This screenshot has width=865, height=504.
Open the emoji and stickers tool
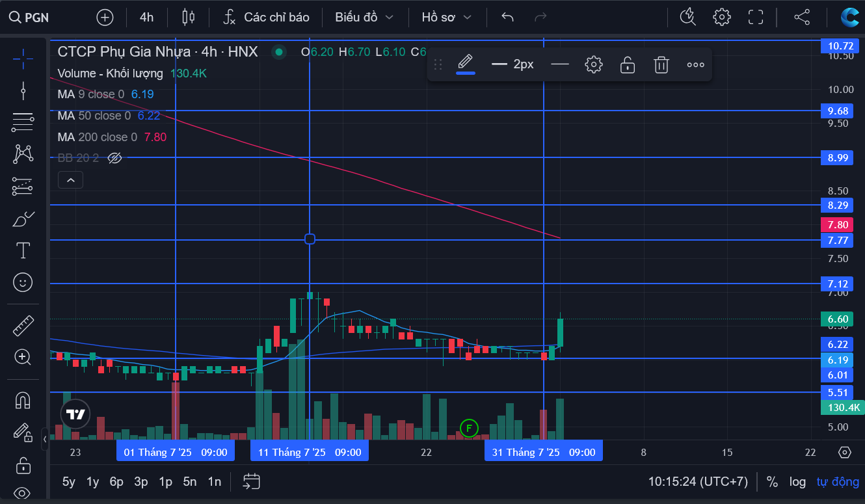click(23, 282)
